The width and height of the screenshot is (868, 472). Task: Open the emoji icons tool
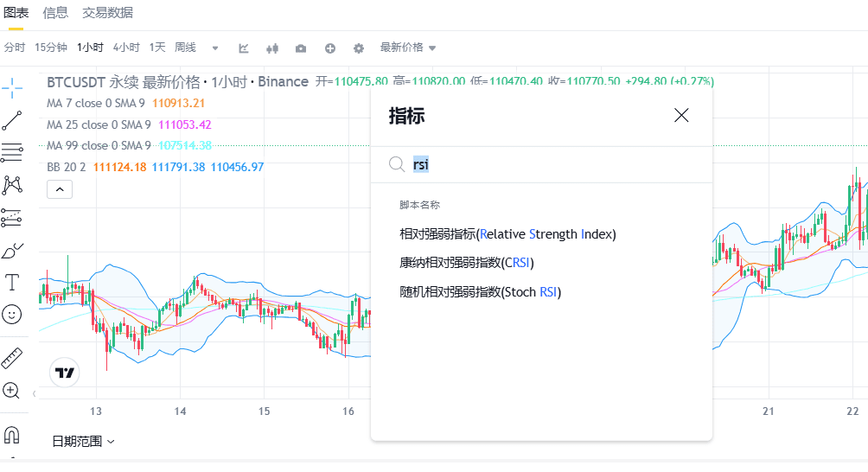pyautogui.click(x=11, y=315)
